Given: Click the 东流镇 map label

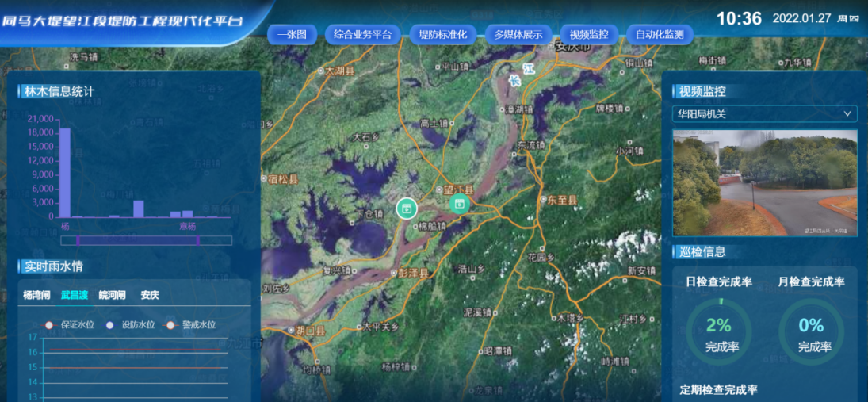Looking at the screenshot, I should [x=531, y=144].
